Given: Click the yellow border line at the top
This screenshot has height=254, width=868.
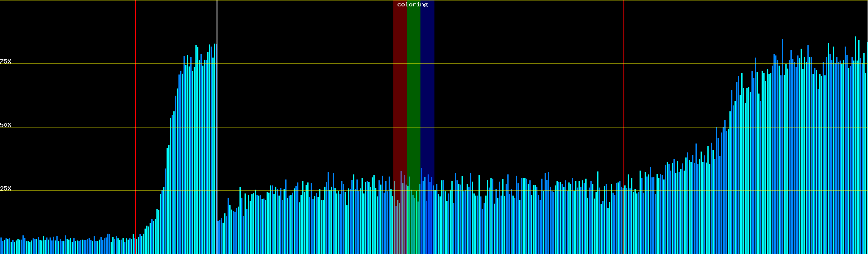Looking at the screenshot, I should pos(509,0).
